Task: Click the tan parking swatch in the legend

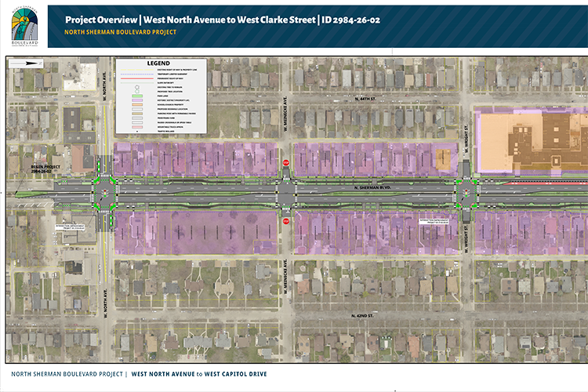Action: (x=137, y=114)
